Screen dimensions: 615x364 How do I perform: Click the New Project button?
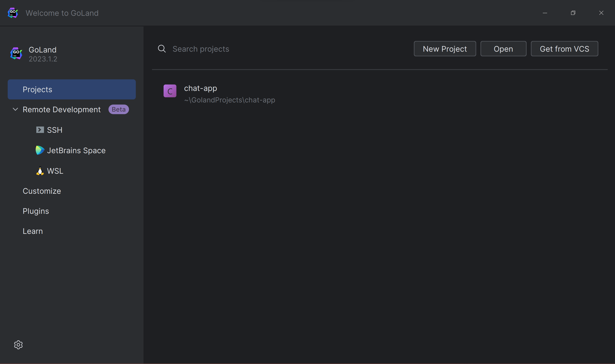coord(445,49)
